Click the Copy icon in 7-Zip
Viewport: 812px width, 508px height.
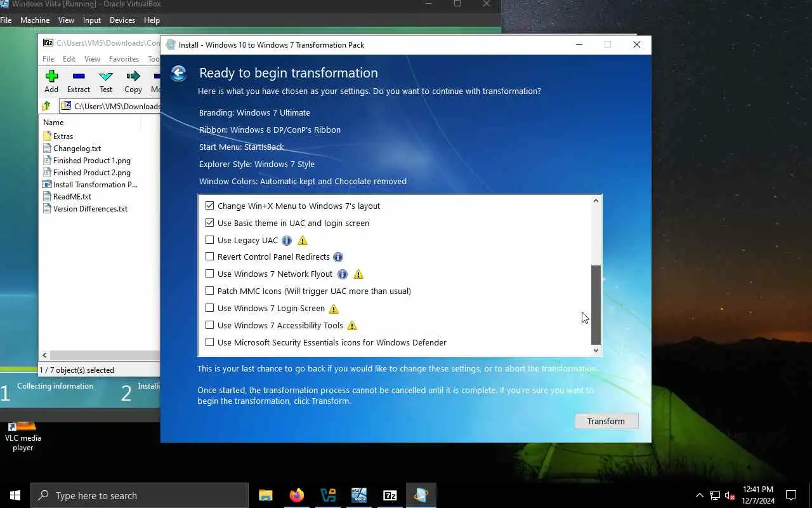click(133, 76)
